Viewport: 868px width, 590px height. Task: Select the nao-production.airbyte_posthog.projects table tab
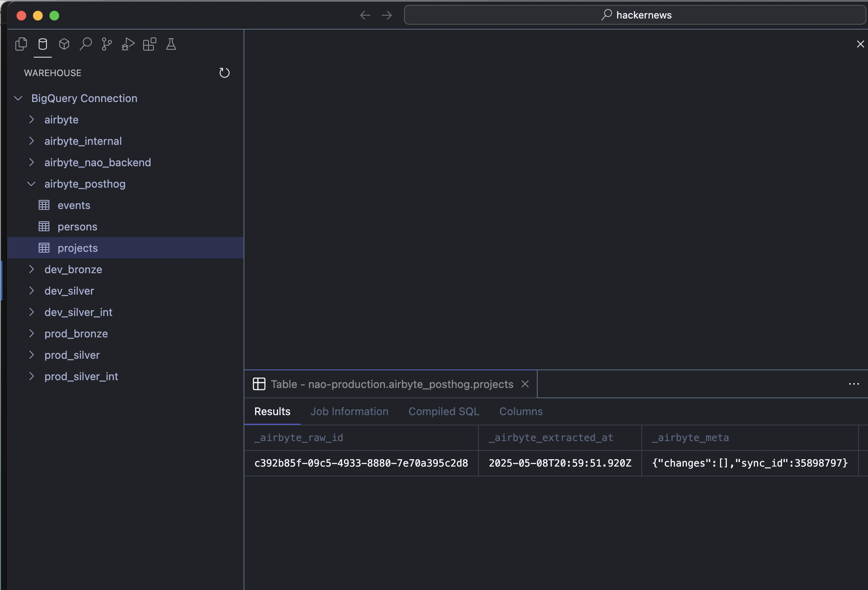(391, 384)
